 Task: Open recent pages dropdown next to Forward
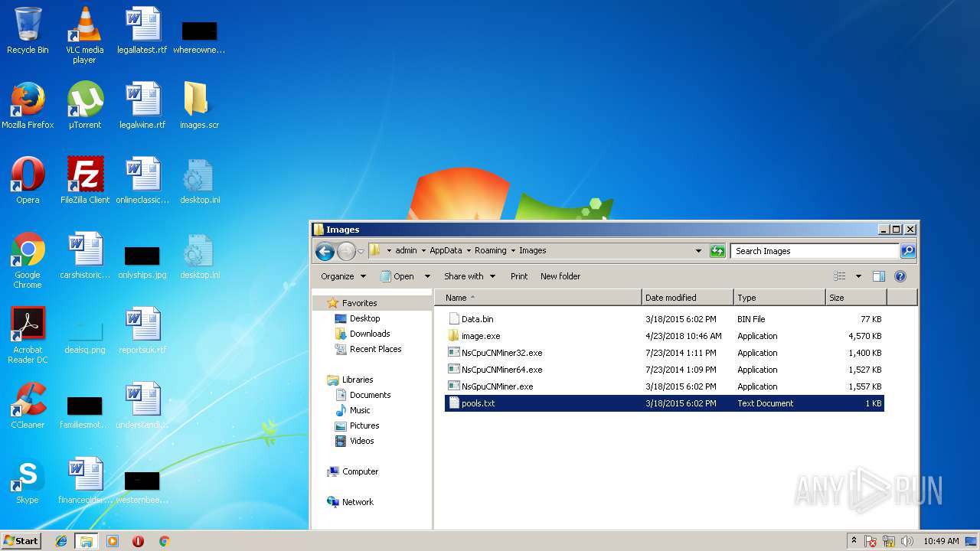pos(361,251)
